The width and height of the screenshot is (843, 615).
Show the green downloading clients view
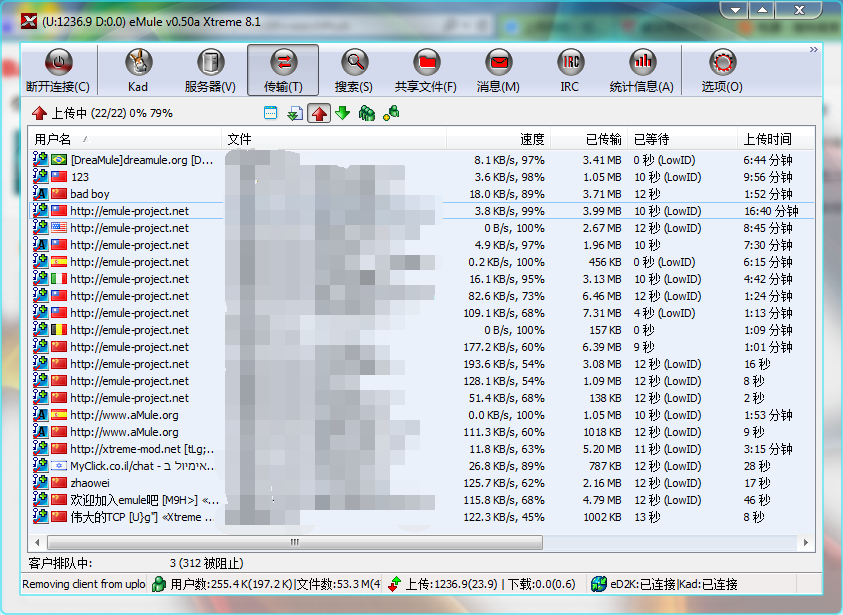tap(342, 113)
